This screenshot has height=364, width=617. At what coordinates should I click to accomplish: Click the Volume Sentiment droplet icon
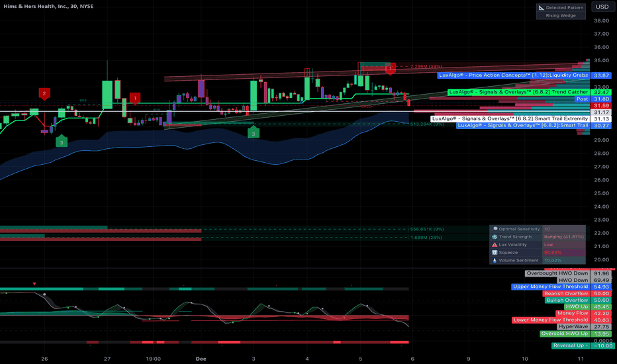[495, 261]
